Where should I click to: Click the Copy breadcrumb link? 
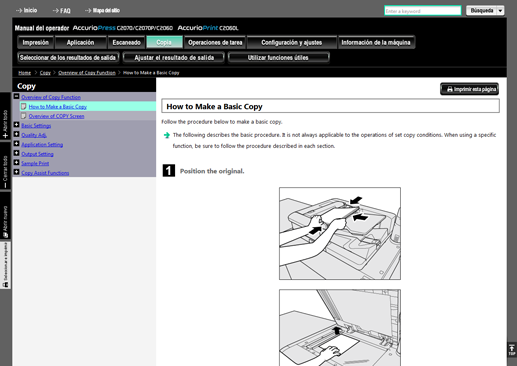45,73
